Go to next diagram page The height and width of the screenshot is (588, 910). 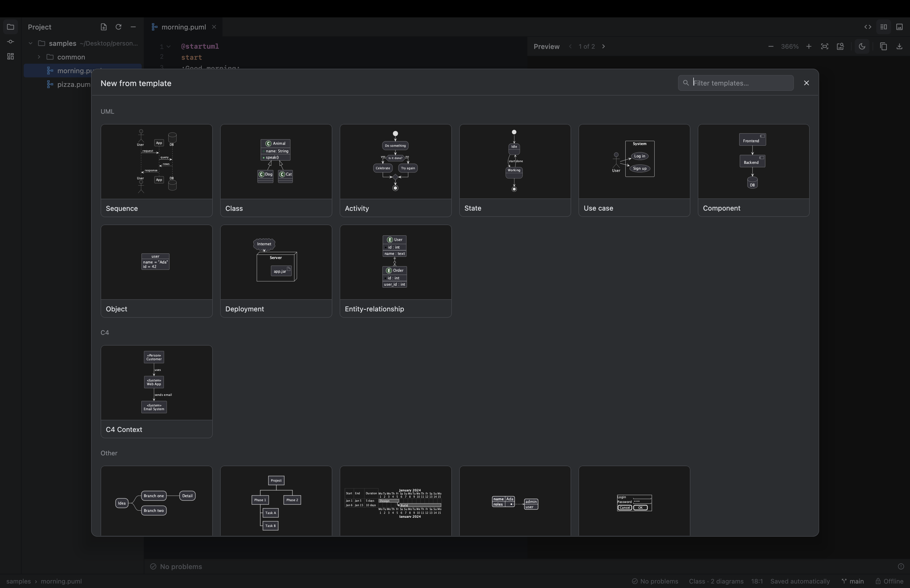tap(603, 46)
